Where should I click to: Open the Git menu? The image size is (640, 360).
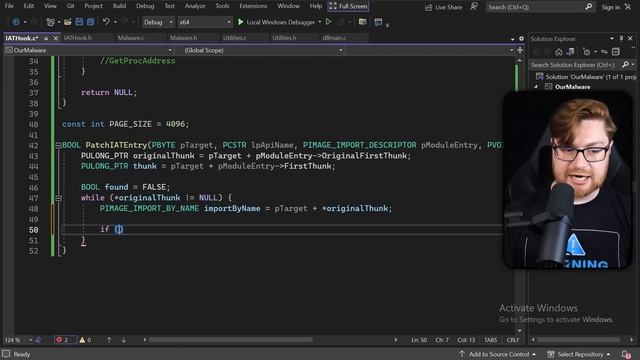click(70, 6)
